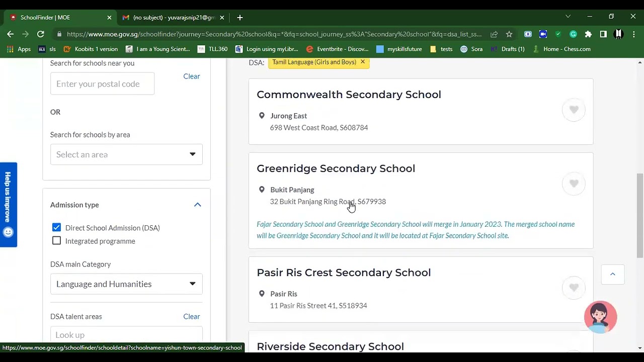
Task: Open Commonwealth Secondary School details
Action: [x=349, y=95]
